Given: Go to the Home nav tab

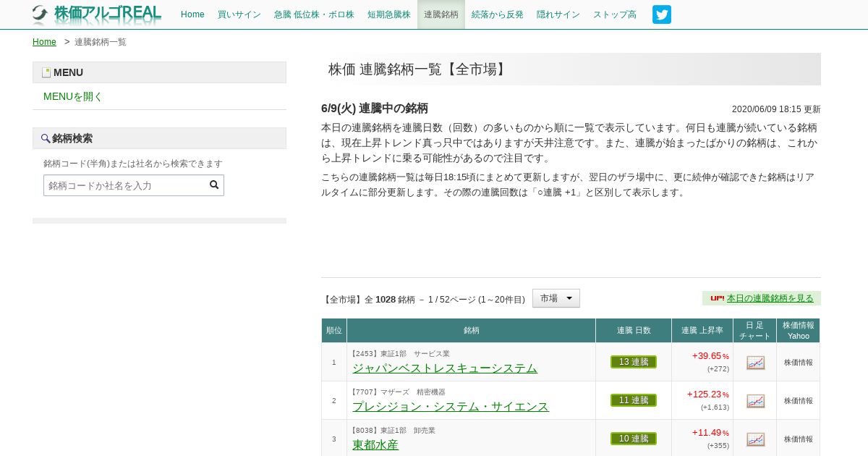Looking at the screenshot, I should [x=192, y=14].
